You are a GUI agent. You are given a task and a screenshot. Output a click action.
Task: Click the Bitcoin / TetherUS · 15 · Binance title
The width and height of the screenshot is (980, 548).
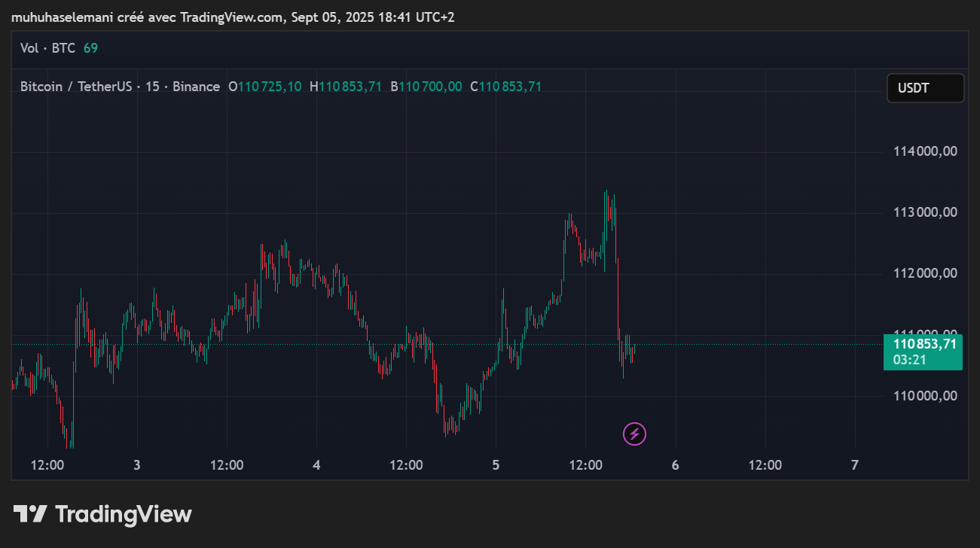click(120, 87)
